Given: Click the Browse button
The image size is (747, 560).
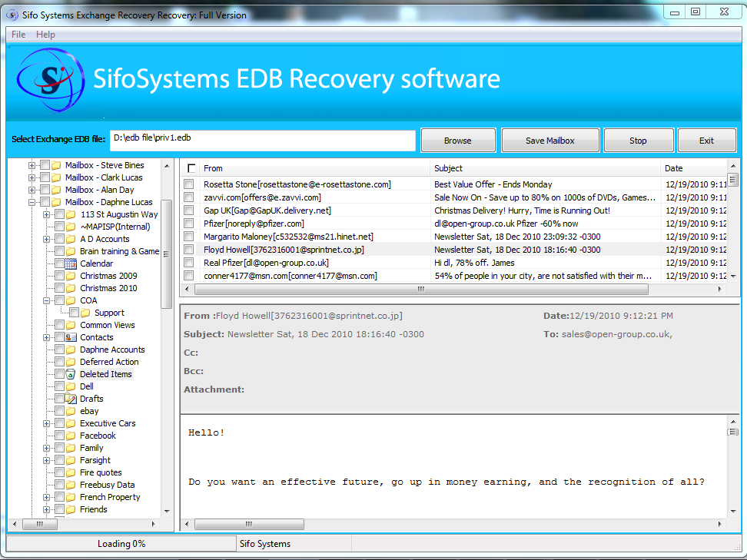Looking at the screenshot, I should pyautogui.click(x=458, y=140).
